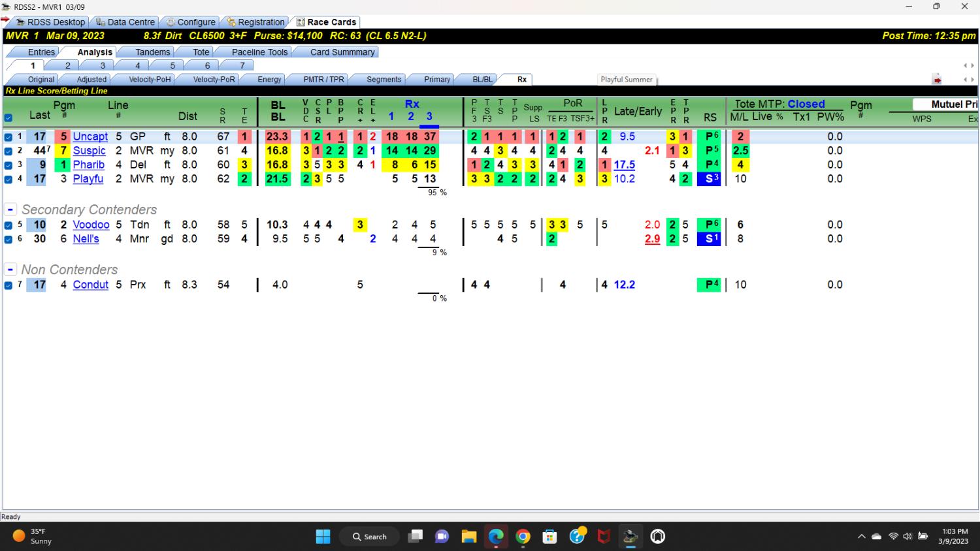Screen dimensions: 980x551
Task: Open the weather widget showing 35°F
Action: [x=33, y=537]
